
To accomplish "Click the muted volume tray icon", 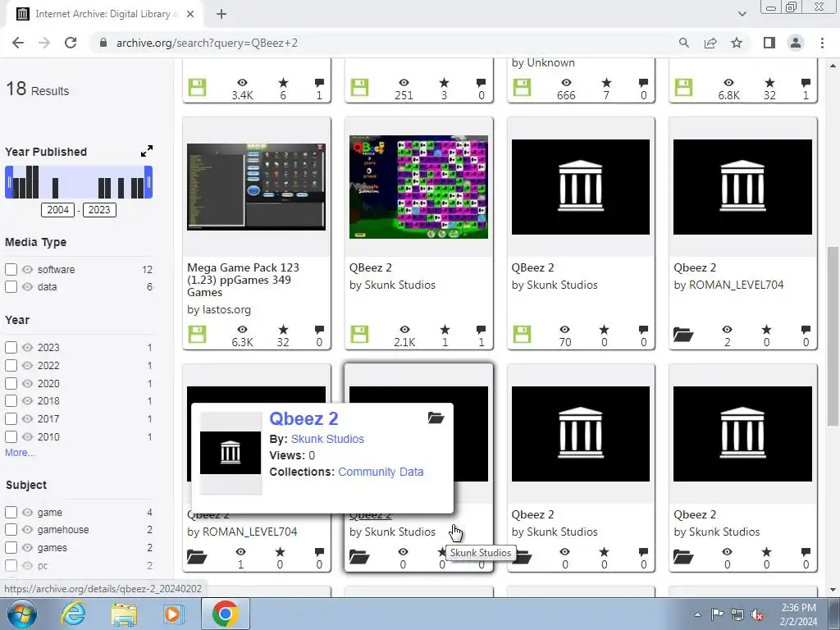I will (x=757, y=614).
